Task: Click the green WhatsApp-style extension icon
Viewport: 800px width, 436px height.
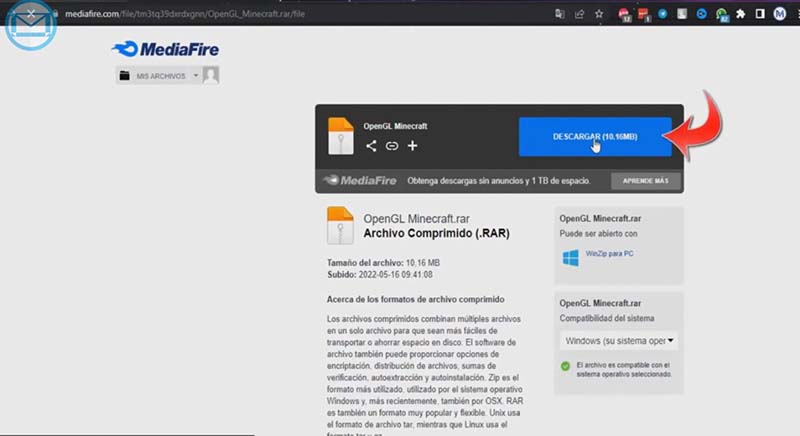Action: click(721, 14)
